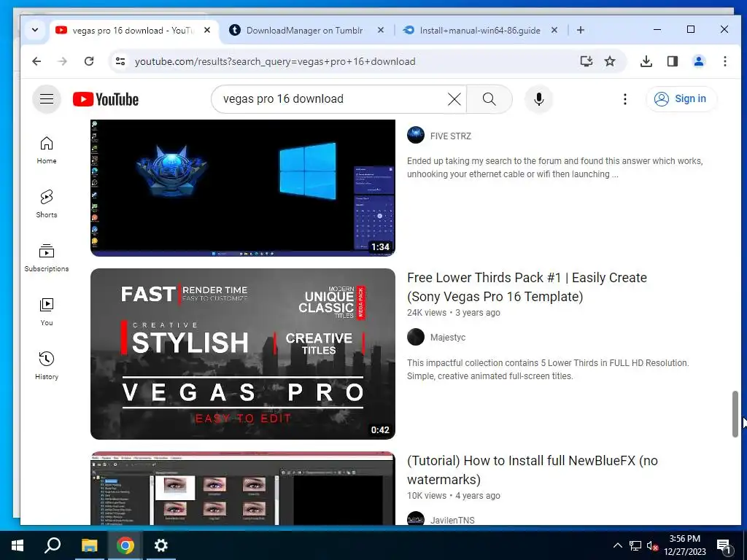Viewport: 747px width, 560px height.
Task: Open Subscriptions from the sidebar
Action: pos(47,257)
